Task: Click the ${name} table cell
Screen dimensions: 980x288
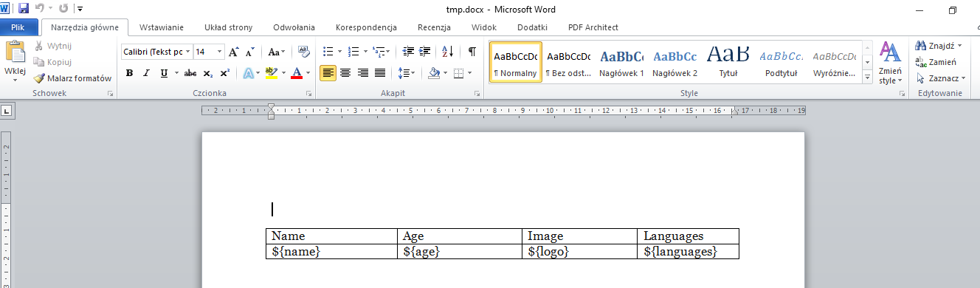Action: coord(331,252)
